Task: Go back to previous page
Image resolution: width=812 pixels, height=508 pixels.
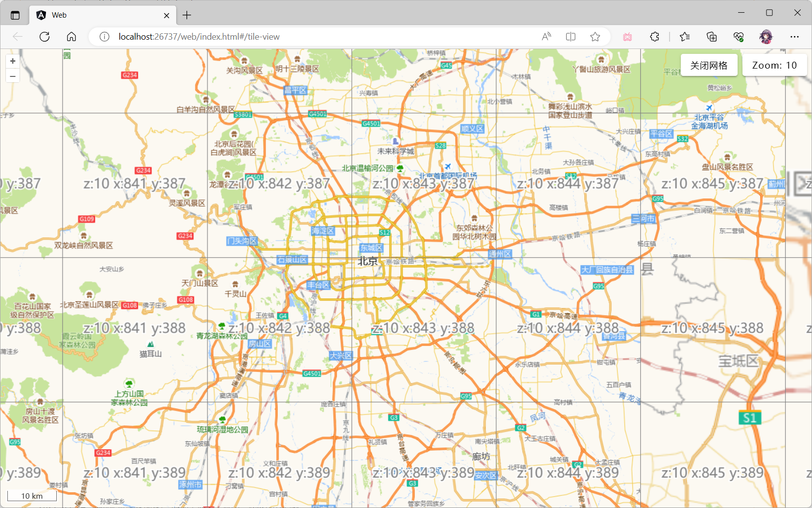Action: click(18, 37)
